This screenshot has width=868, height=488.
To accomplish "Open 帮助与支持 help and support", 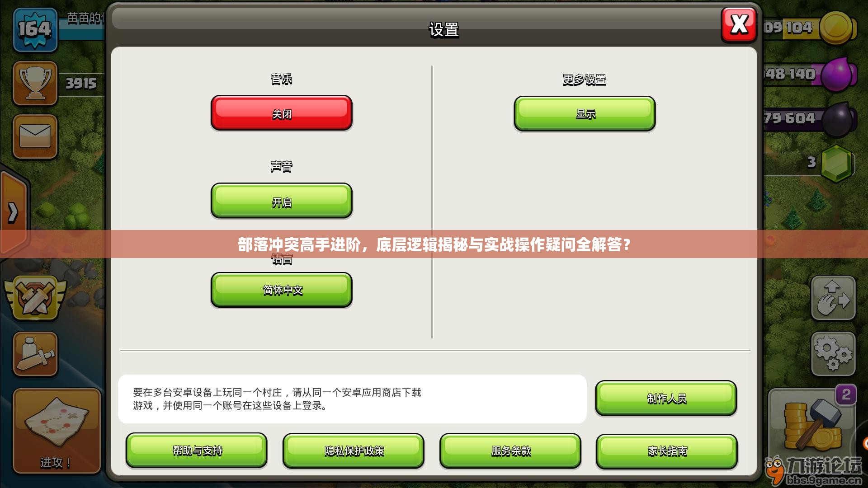I will (197, 450).
